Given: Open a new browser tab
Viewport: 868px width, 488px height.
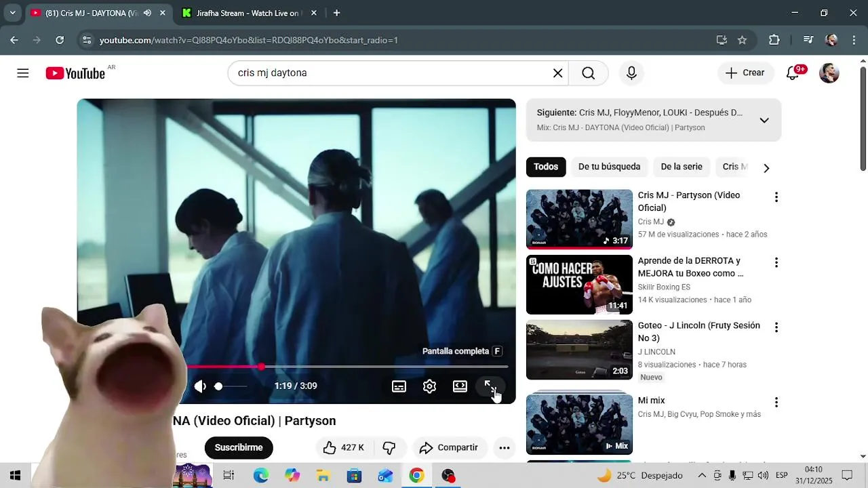Looking at the screenshot, I should tap(336, 13).
